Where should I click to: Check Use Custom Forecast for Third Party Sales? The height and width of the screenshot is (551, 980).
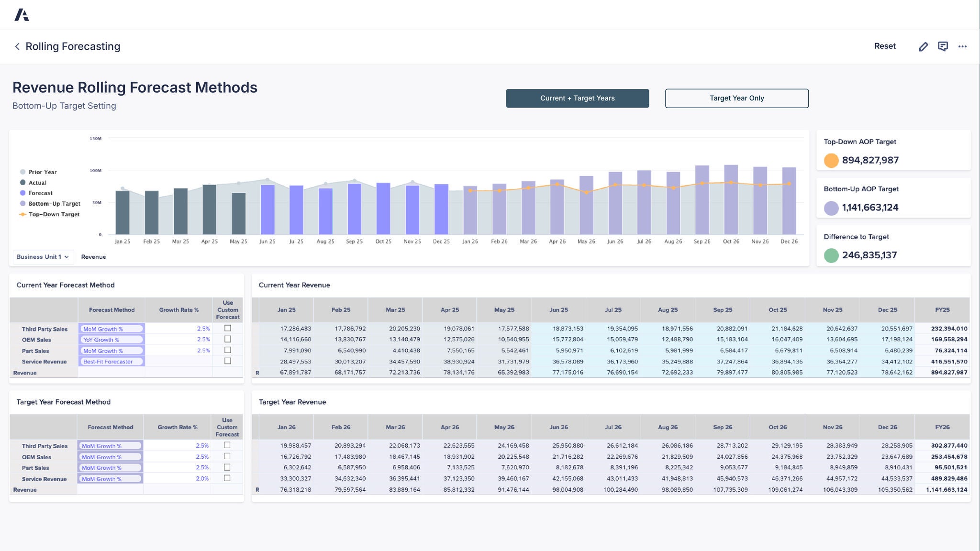pyautogui.click(x=228, y=328)
